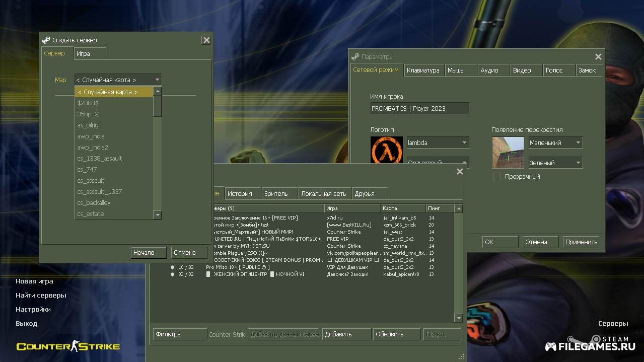Screen dimensions: 644x362
Task: Select '< Случайная карта >' in the map list
Action: point(114,92)
